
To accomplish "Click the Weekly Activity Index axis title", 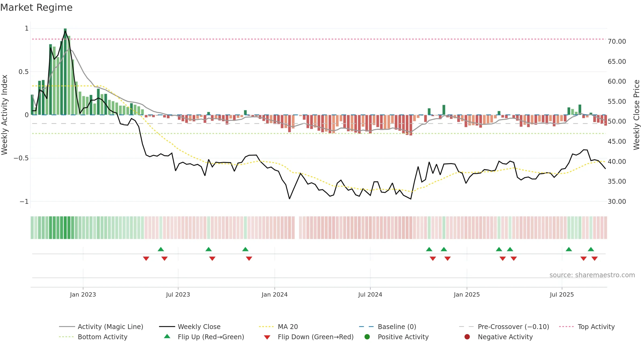I will pyautogui.click(x=4, y=115).
